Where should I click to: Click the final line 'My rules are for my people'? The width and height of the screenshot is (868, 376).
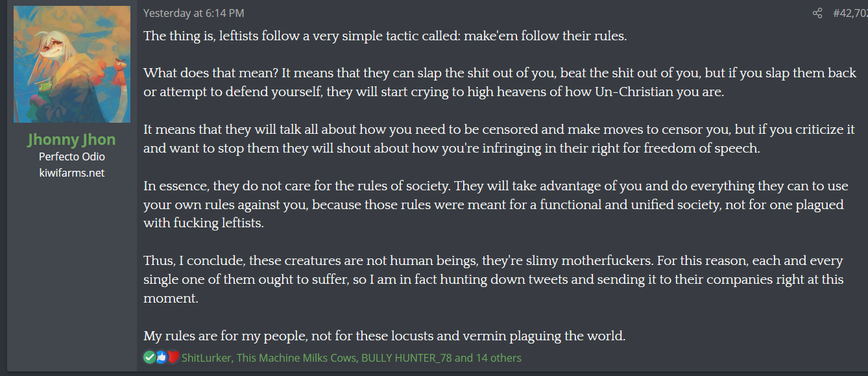pos(384,336)
